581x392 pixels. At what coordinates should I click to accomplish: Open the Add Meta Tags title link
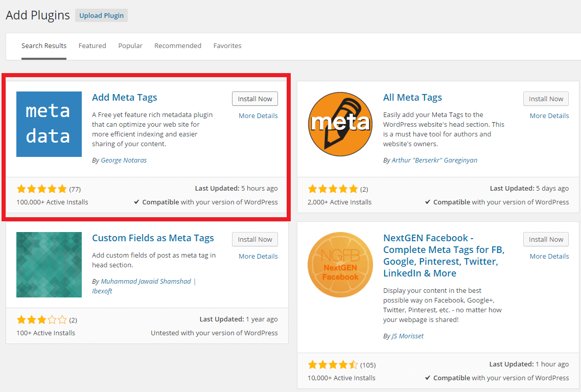[x=125, y=98]
